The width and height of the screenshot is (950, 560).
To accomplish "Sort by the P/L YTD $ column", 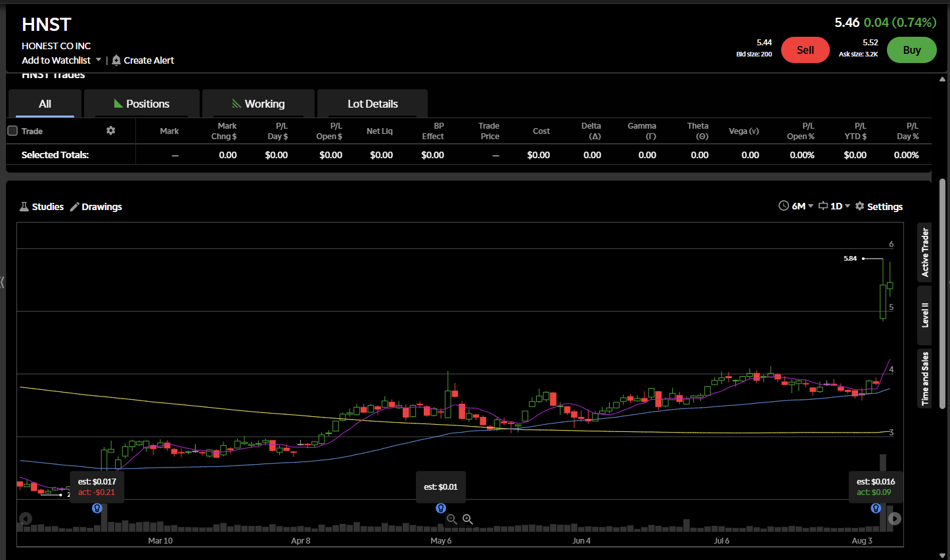I will [855, 131].
